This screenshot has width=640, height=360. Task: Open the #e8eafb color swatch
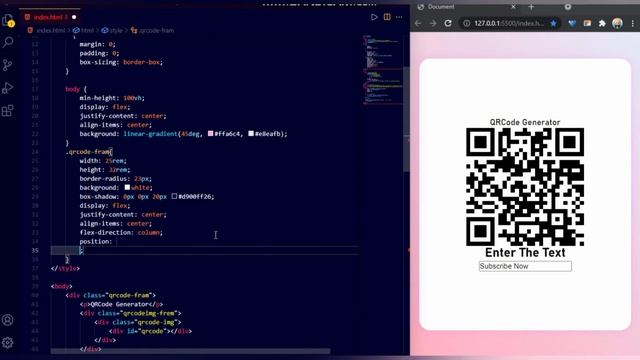251,133
